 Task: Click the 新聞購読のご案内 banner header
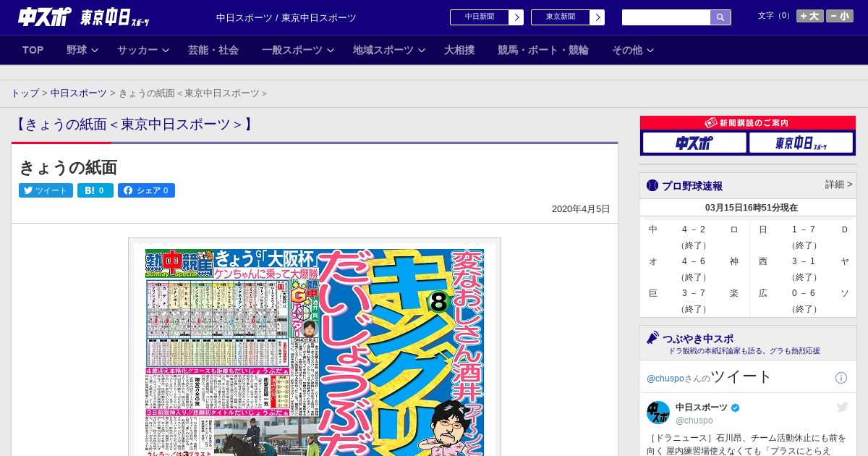click(x=748, y=123)
